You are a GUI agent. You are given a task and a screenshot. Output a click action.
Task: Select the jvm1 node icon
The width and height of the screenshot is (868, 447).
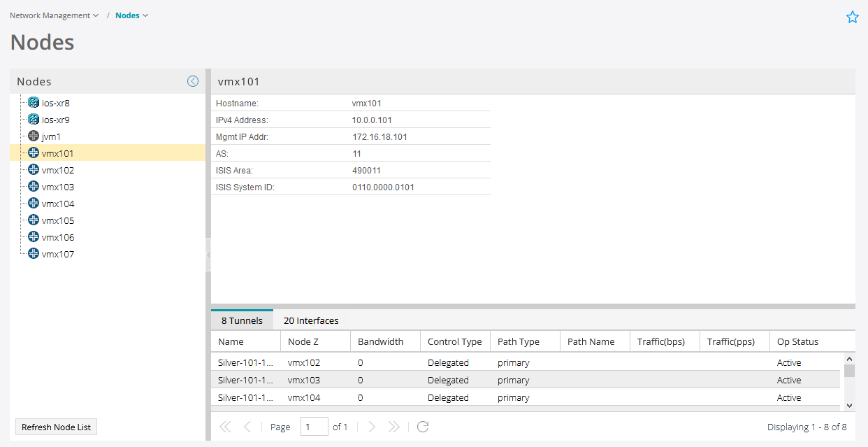coord(33,136)
